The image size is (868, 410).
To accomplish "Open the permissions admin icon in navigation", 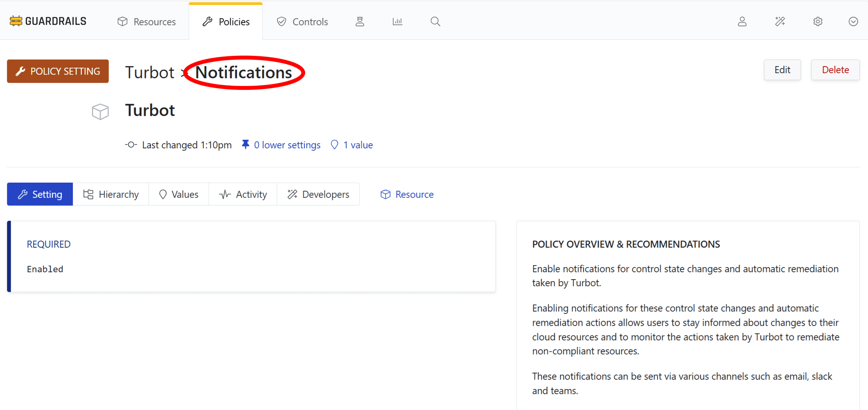I will 360,21.
